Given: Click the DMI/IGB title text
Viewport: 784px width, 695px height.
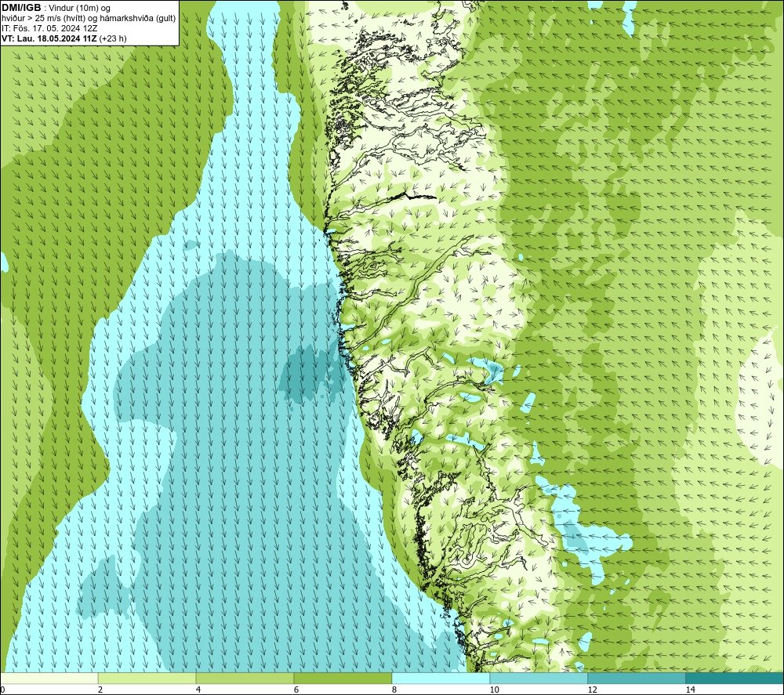Looking at the screenshot, I should 21,8.
